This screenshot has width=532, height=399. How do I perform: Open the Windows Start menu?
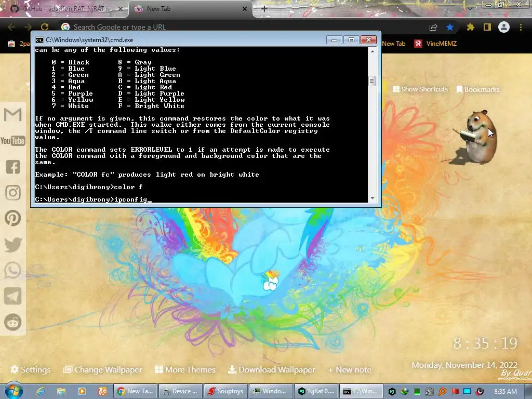14,391
